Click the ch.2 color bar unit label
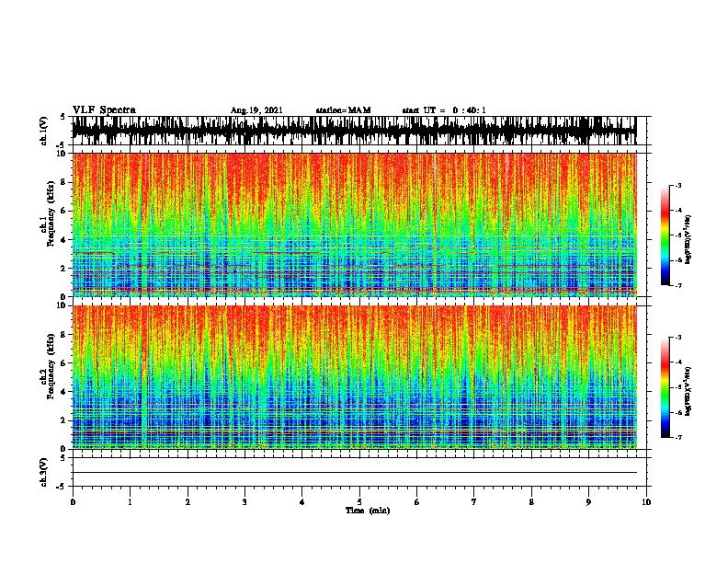The width and height of the screenshot is (728, 563). (x=688, y=391)
